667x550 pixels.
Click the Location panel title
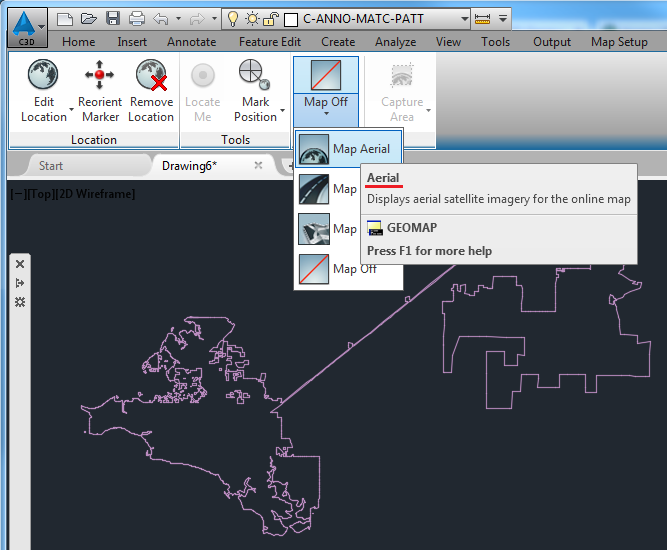point(94,140)
